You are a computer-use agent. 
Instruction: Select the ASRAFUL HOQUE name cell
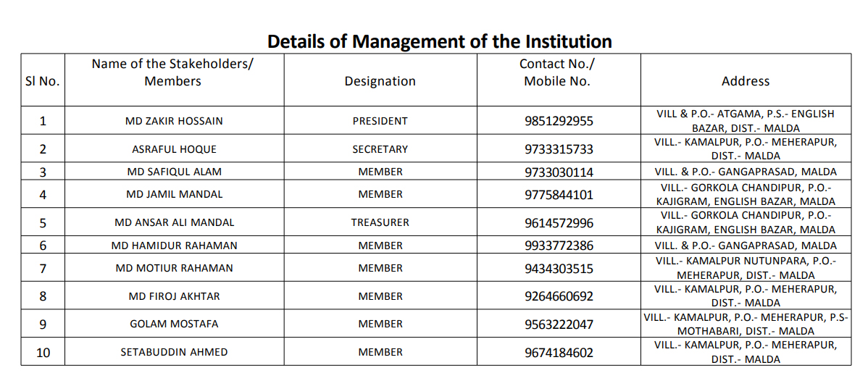[x=175, y=149]
